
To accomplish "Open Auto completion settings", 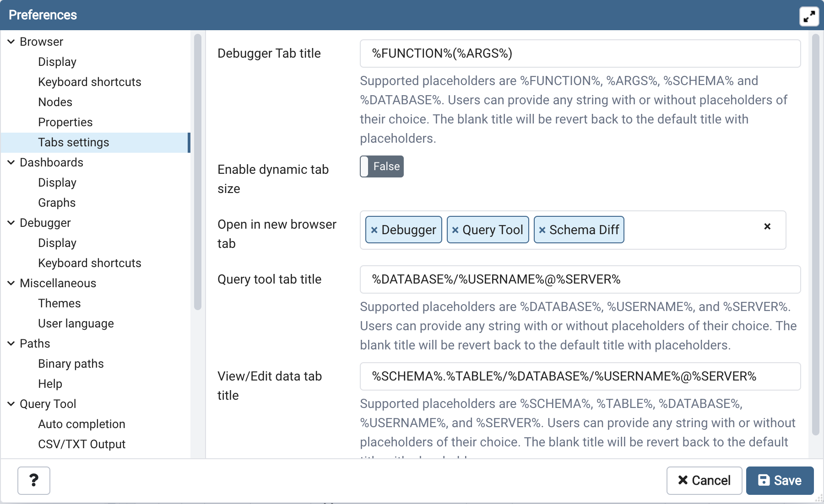I will pos(81,424).
